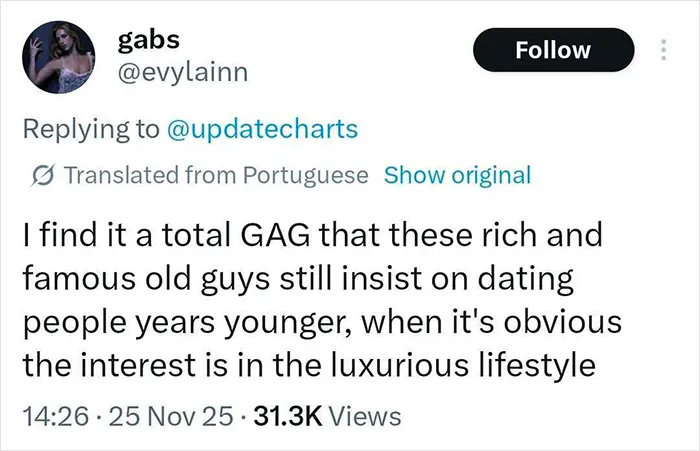The width and height of the screenshot is (700, 451).
Task: Open the 14:26 timestamp permalink
Action: (55, 416)
